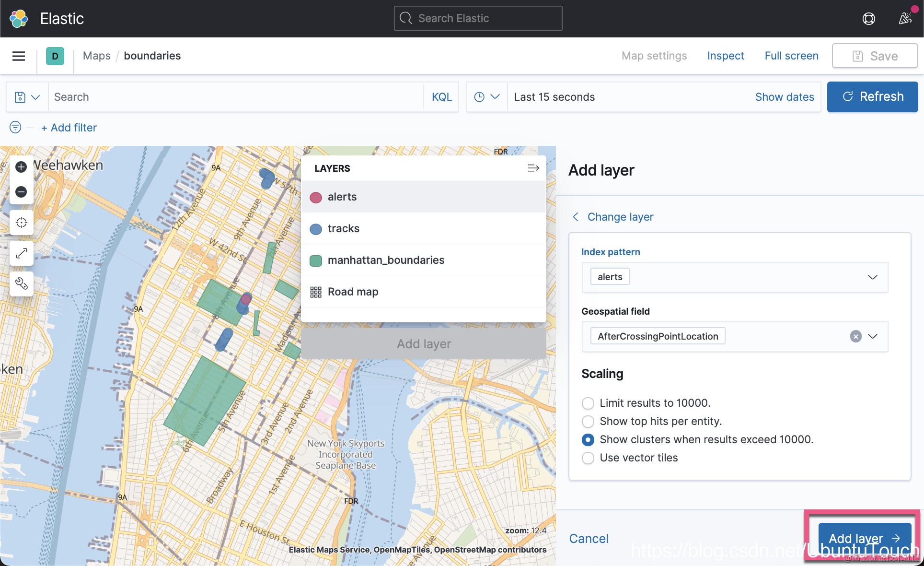Click the expand map fullscreen arrow icon
Image resolution: width=924 pixels, height=566 pixels.
click(x=21, y=253)
